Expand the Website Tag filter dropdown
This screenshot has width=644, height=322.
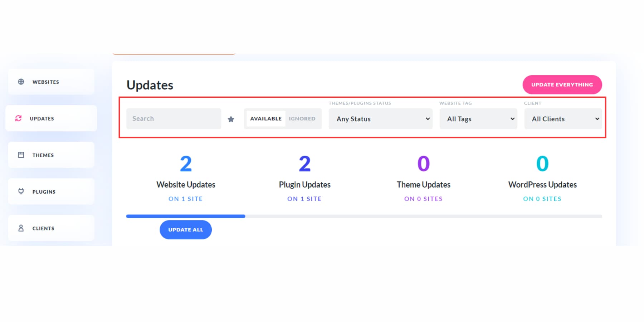(478, 119)
